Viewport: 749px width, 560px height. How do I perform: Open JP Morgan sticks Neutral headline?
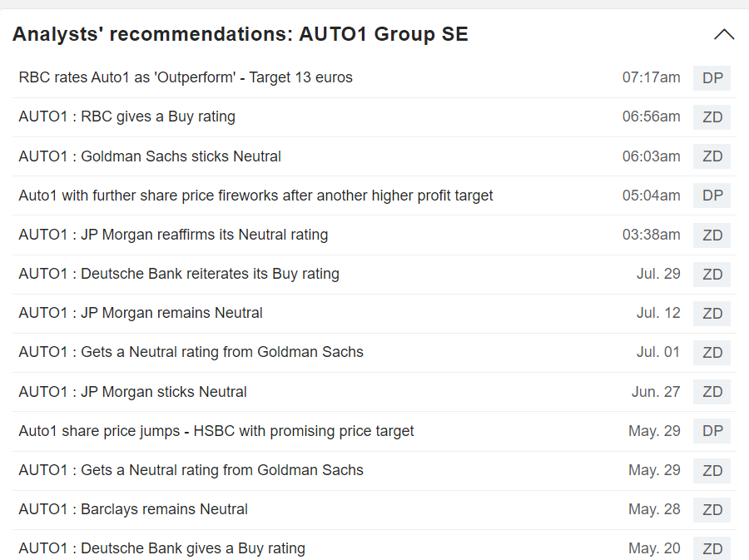132,392
